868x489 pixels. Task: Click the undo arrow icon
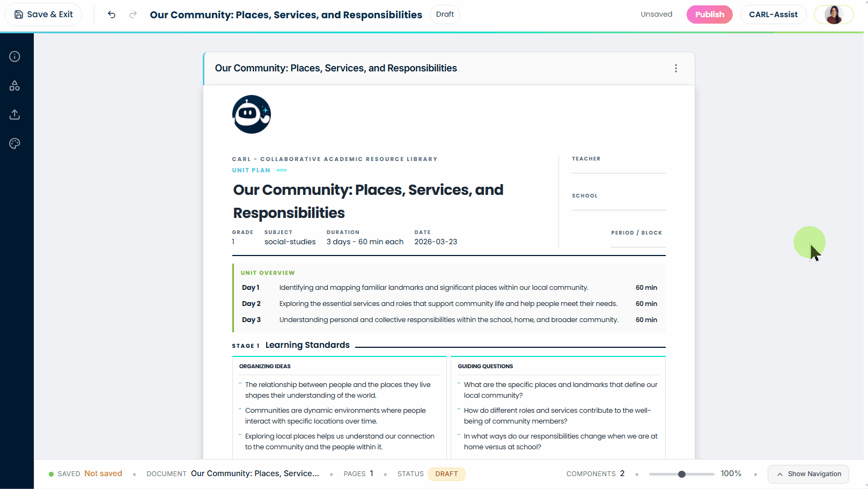pyautogui.click(x=112, y=14)
